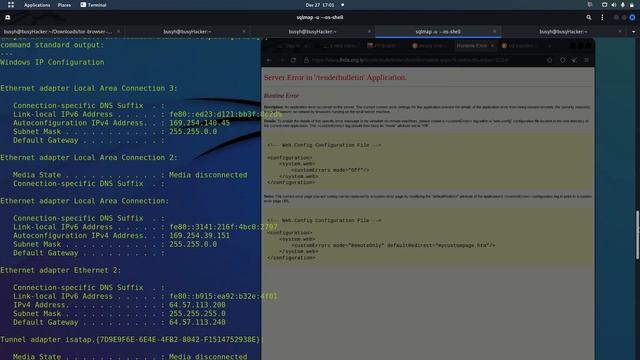This screenshot has height=360, width=640.
Task: Open the terminal search icon
Action: tap(589, 18)
